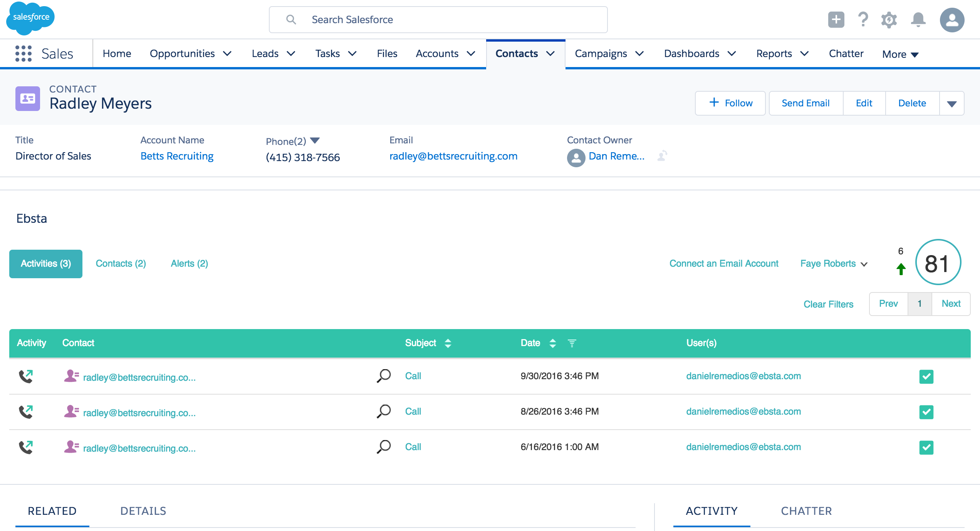Click the magnifier icon on 9/30/2016 call
This screenshot has width=980, height=531.
(x=384, y=376)
